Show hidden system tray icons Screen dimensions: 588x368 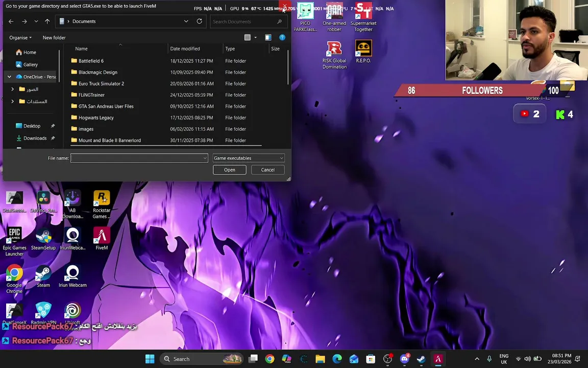coord(477,359)
